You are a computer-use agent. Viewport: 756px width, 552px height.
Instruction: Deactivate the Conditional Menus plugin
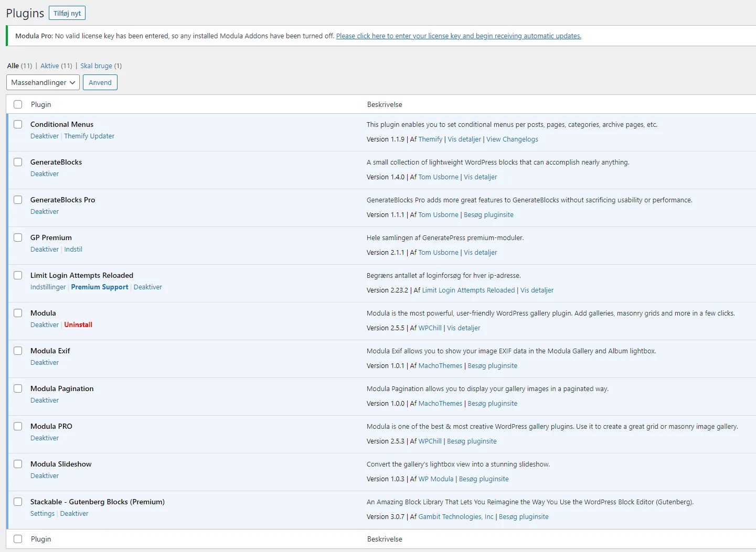[x=45, y=136]
